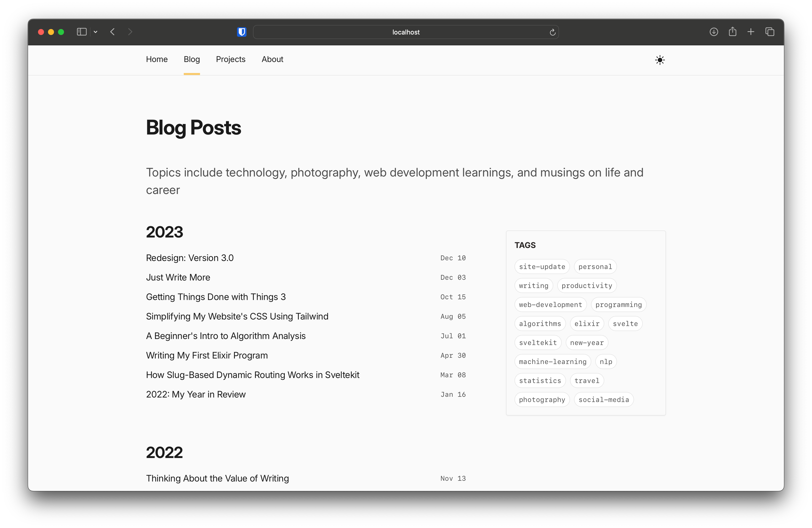The width and height of the screenshot is (812, 528).
Task: Switch to the Home nav item
Action: tap(156, 59)
